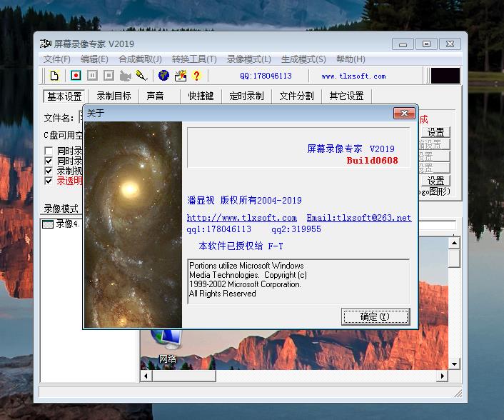Click the new file icon in toolbar
Screen dimensions: 504x420
tap(54, 76)
